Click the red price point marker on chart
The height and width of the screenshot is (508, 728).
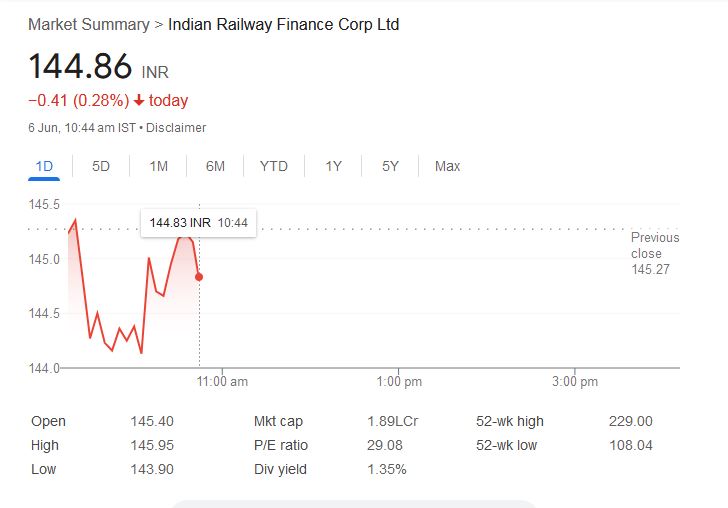199,277
